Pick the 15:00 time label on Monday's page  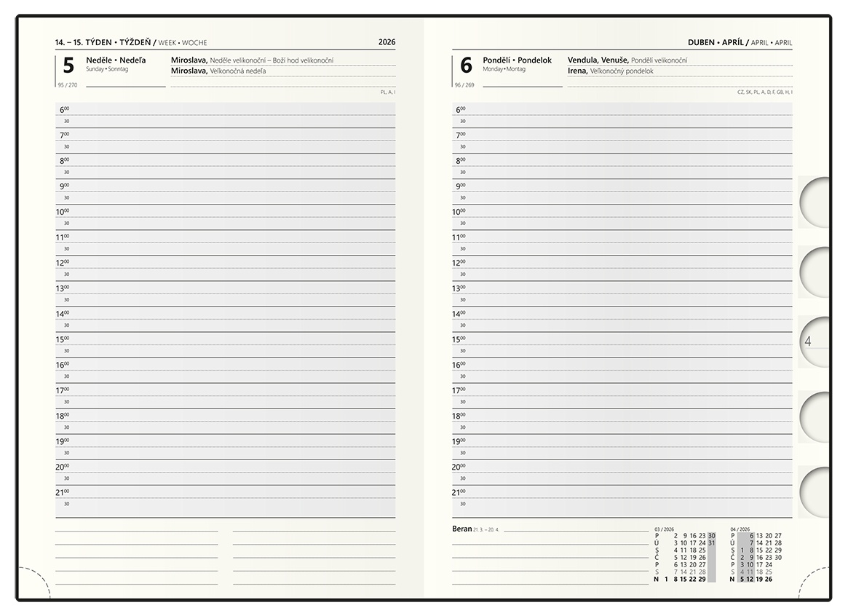459,339
